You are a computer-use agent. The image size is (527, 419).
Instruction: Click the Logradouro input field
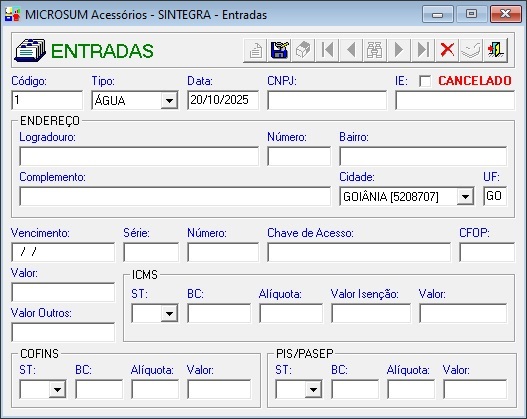[139, 156]
